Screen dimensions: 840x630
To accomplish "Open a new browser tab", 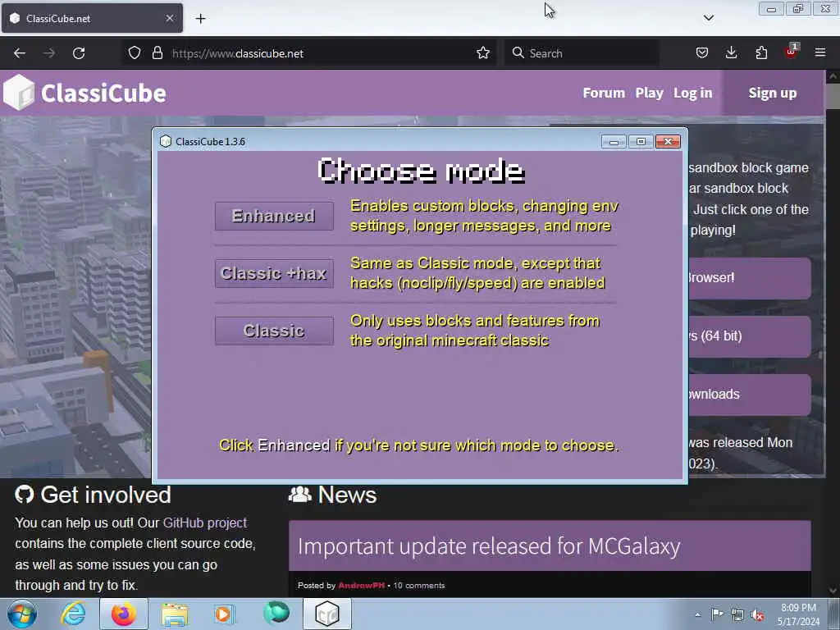I will (200, 19).
